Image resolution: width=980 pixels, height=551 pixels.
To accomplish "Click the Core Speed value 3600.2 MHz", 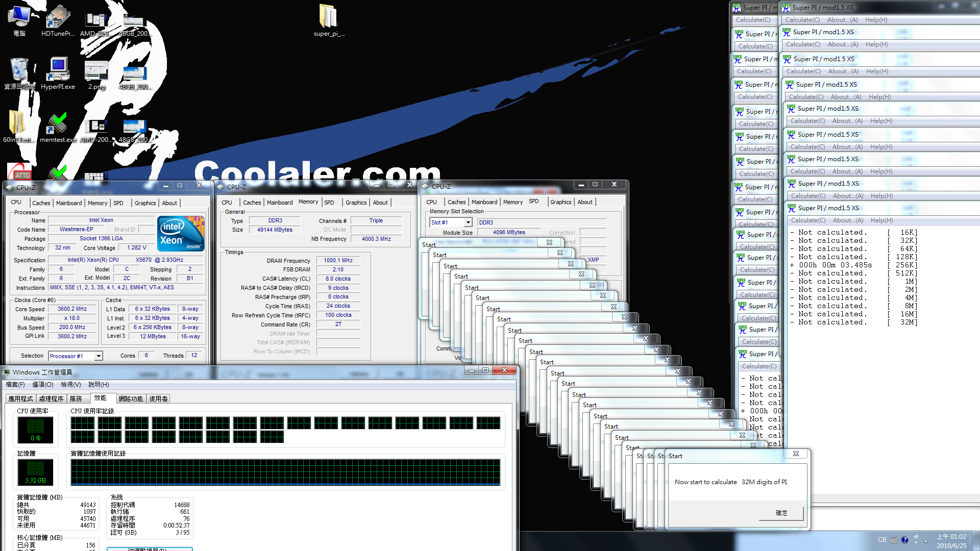I will tap(72, 309).
